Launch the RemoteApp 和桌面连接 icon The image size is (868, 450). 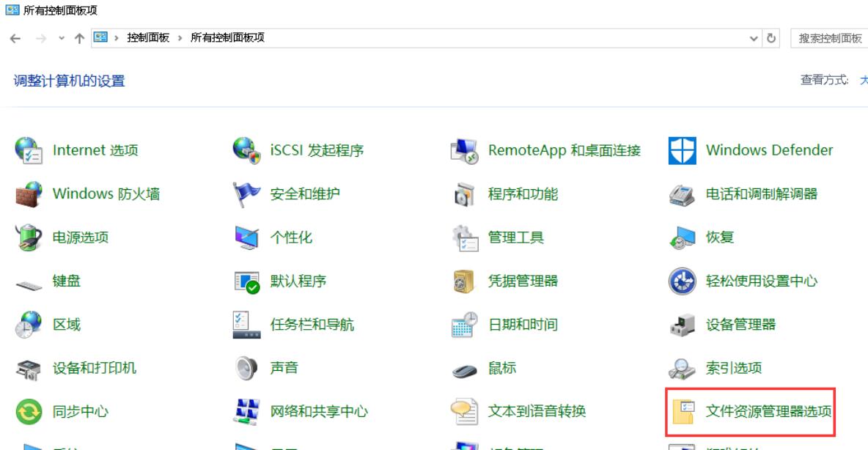tap(465, 150)
